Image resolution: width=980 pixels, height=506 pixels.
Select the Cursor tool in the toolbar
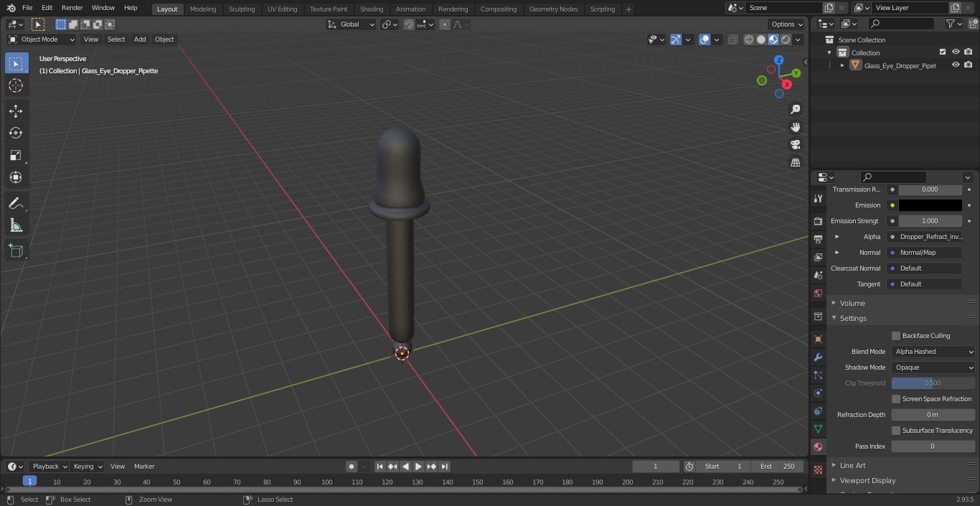point(16,85)
